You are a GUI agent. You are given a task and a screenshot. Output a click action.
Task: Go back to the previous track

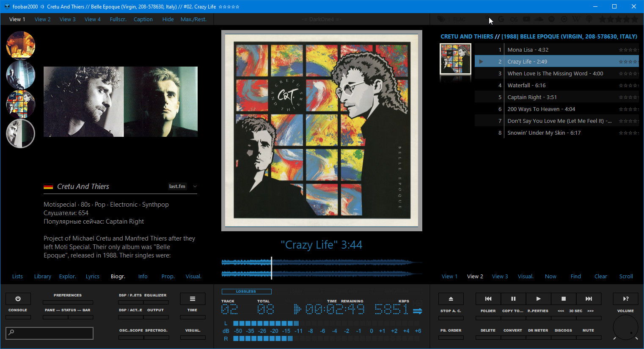pyautogui.click(x=488, y=299)
